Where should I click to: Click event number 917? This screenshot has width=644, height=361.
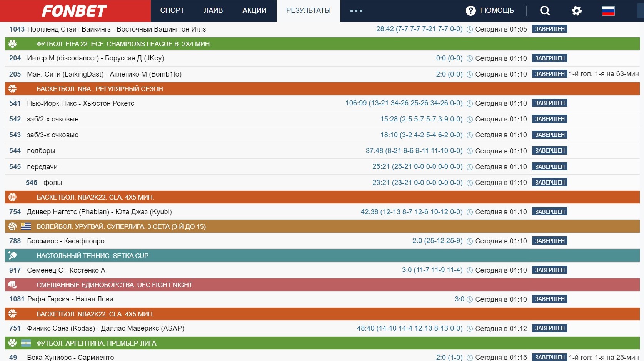(15, 270)
